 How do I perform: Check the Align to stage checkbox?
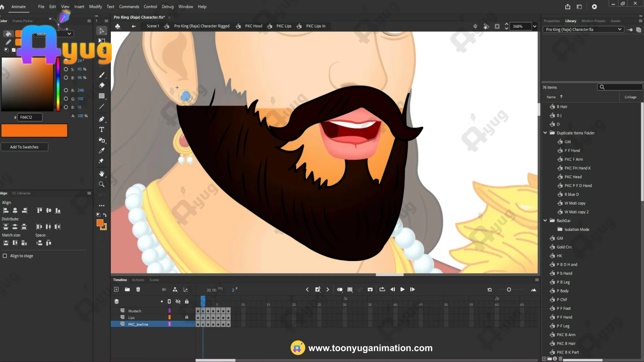tap(5, 256)
